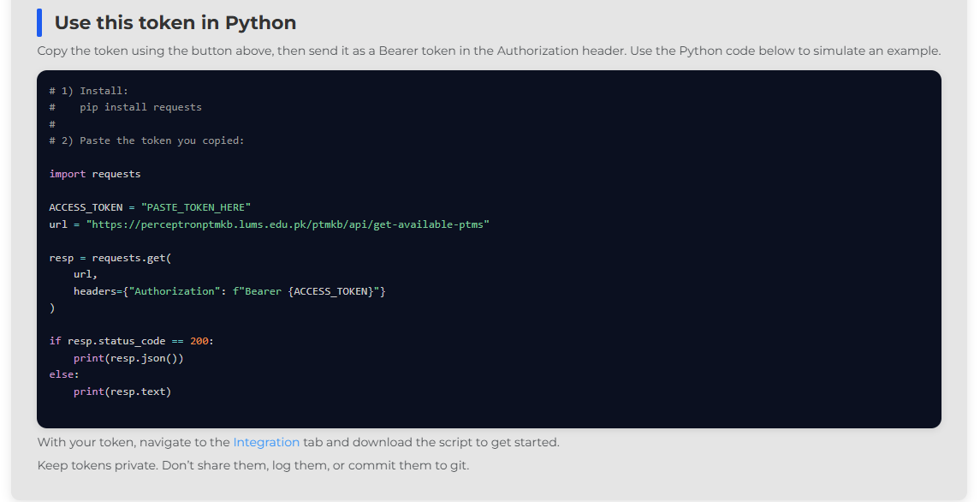The height and width of the screenshot is (502, 980).
Task: Click the number 200 in the code
Action: 199,341
